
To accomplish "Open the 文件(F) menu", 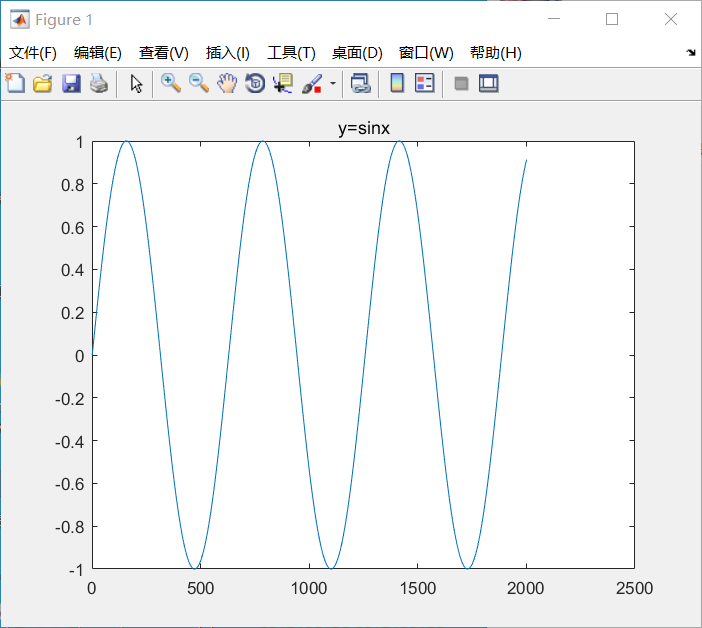I will click(33, 53).
